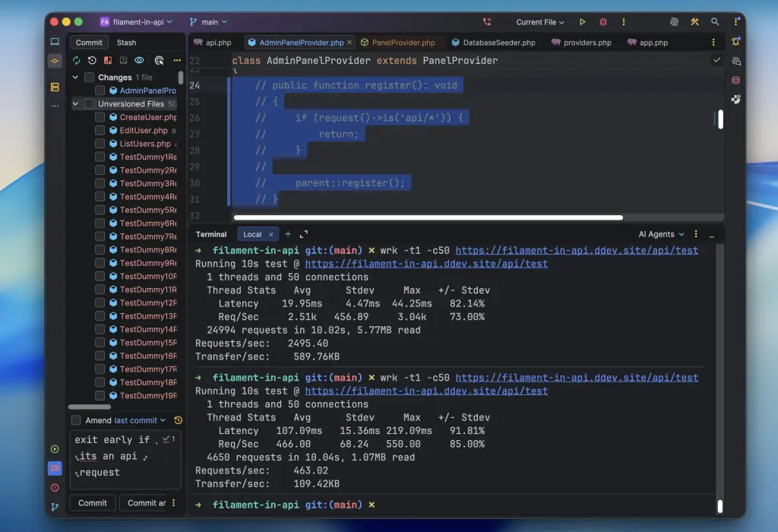The image size is (778, 532).
Task: Add a new terminal tab
Action: click(x=288, y=234)
